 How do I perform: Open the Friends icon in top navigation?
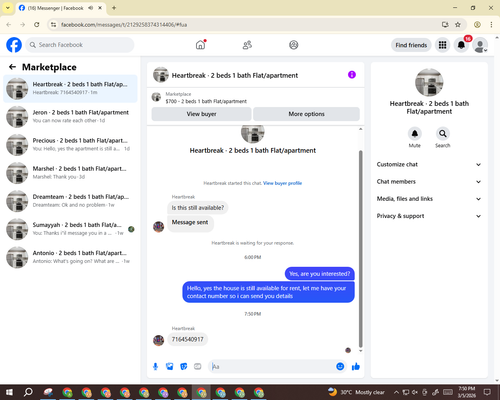tap(247, 45)
